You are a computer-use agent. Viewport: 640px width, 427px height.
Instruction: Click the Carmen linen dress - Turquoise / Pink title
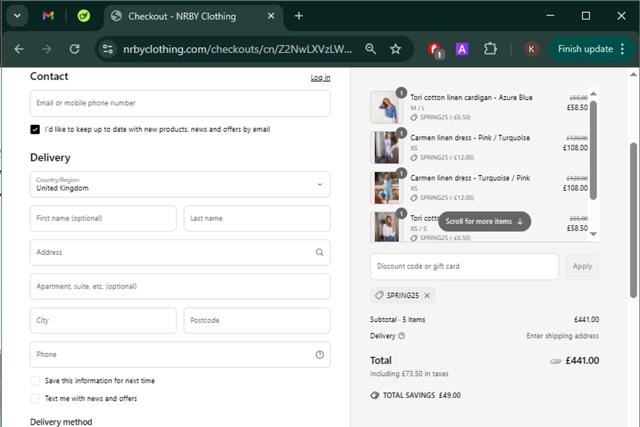pos(470,178)
